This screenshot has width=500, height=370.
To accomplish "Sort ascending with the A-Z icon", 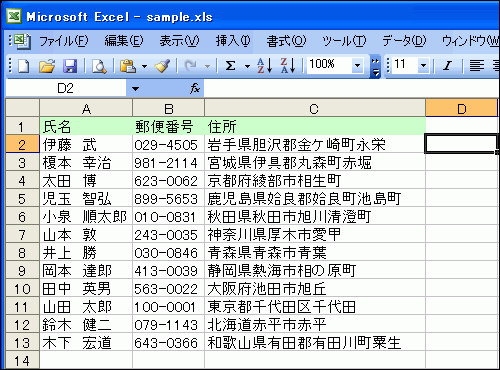I will [x=265, y=66].
